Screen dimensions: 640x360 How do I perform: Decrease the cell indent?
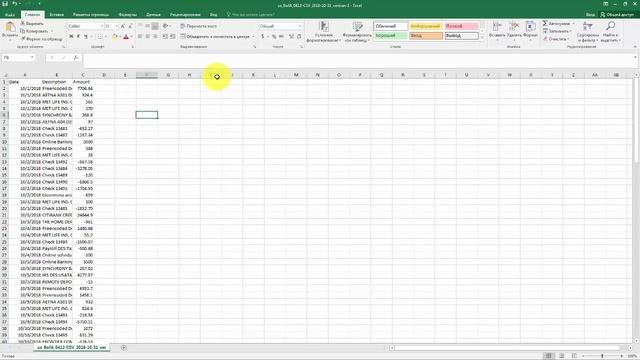165,37
